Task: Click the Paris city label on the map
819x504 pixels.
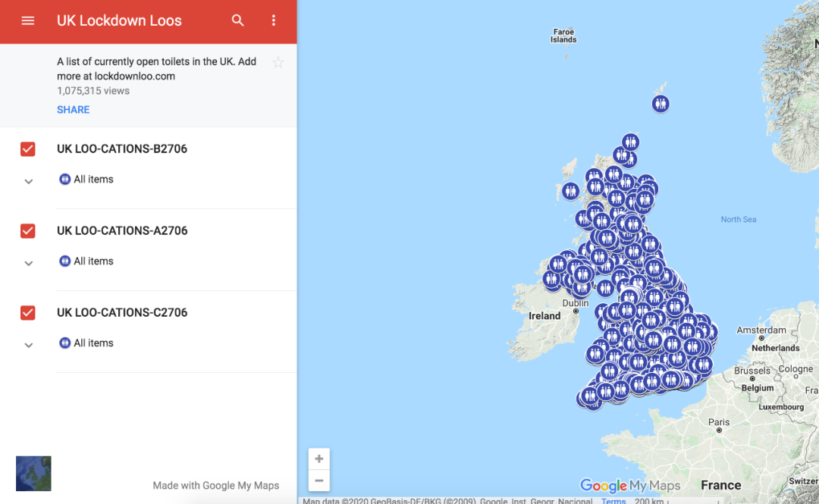Action: coord(719,422)
